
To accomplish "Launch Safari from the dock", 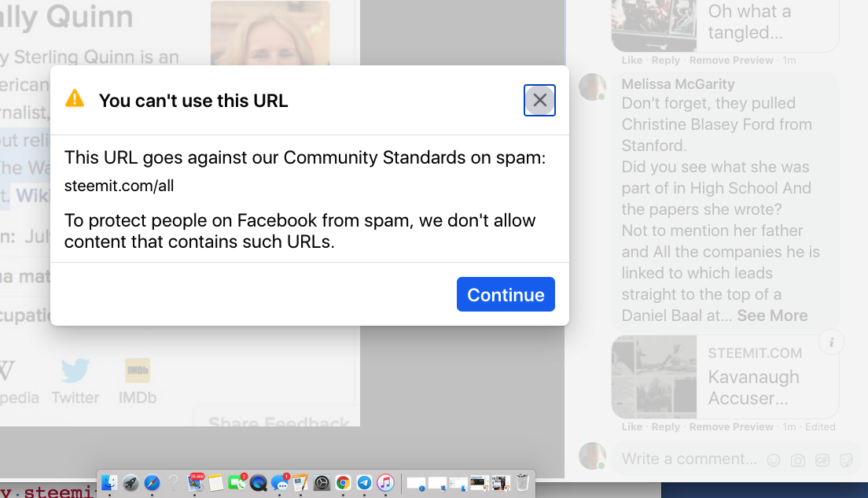I will (153, 482).
